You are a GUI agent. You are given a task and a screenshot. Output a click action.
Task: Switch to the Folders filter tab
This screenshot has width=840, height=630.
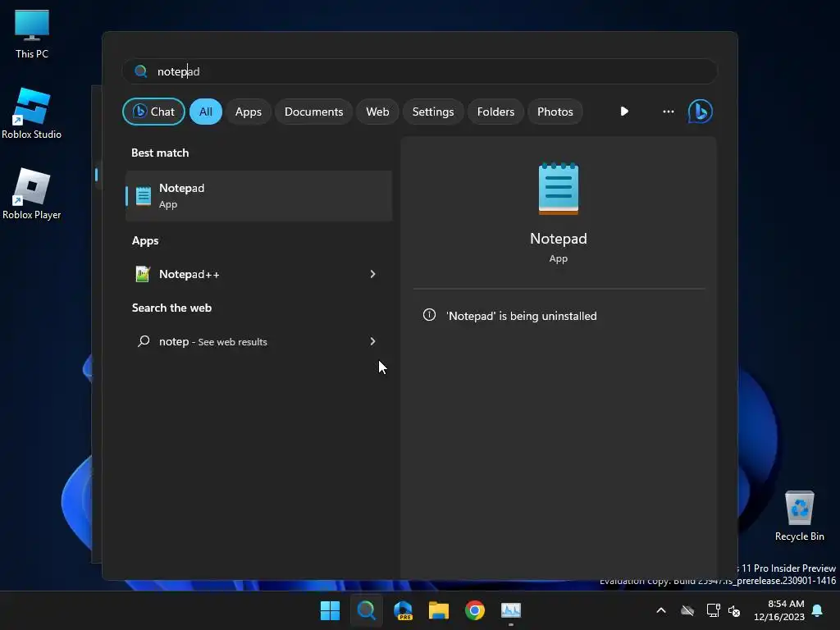495,112
